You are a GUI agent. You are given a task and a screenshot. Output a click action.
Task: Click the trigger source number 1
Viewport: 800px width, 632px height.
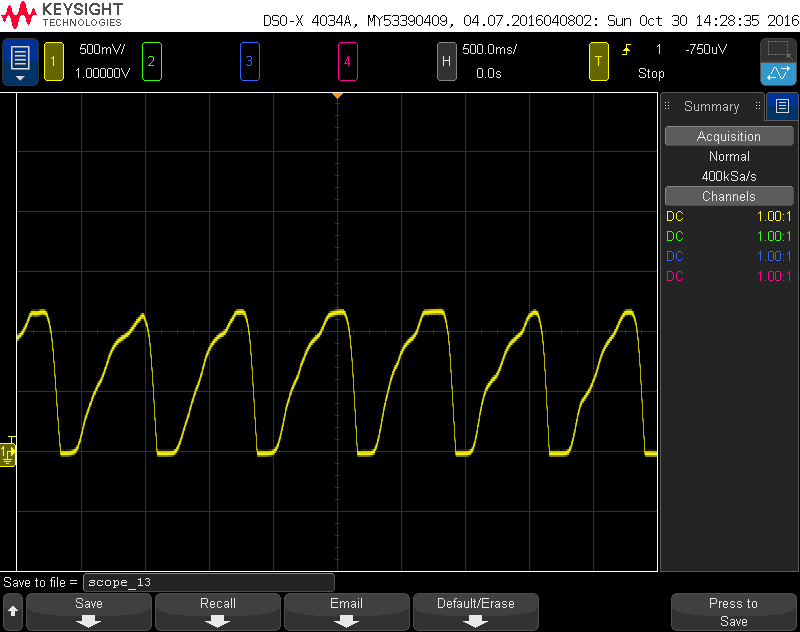pyautogui.click(x=659, y=49)
